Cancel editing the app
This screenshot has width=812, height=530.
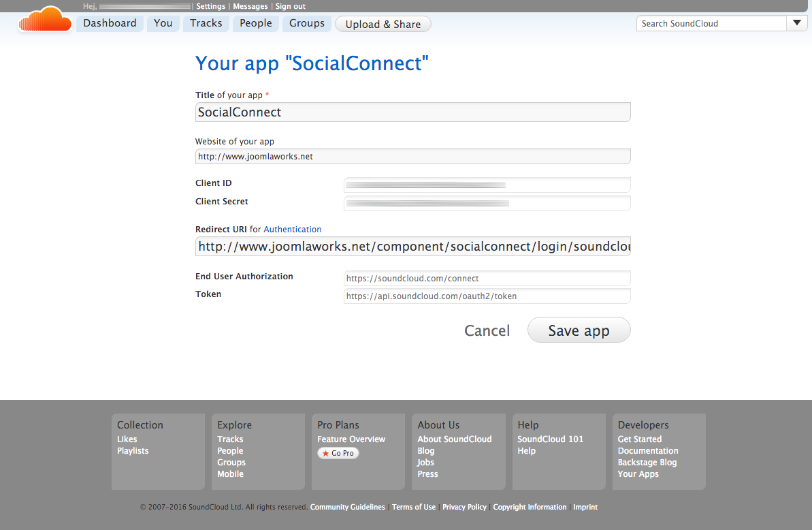click(x=487, y=330)
